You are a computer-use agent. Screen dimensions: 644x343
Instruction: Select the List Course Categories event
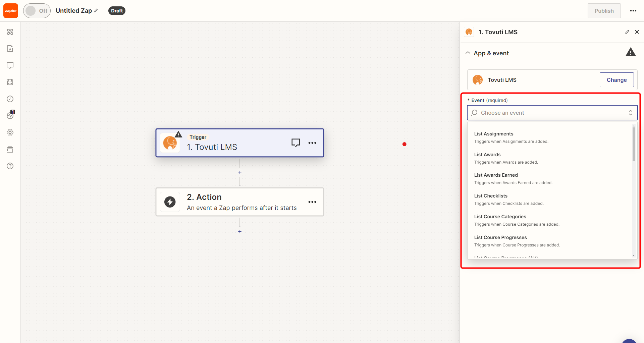tap(550, 220)
